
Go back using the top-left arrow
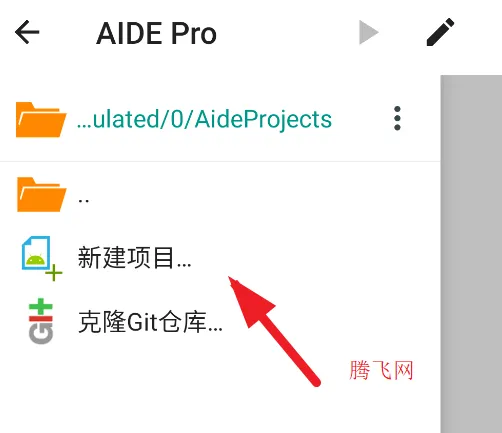tap(27, 32)
